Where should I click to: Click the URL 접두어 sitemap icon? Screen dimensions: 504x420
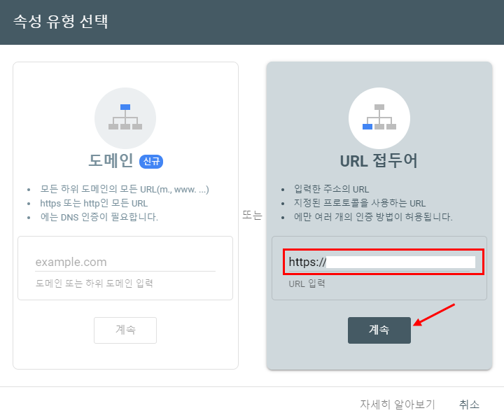pyautogui.click(x=379, y=118)
